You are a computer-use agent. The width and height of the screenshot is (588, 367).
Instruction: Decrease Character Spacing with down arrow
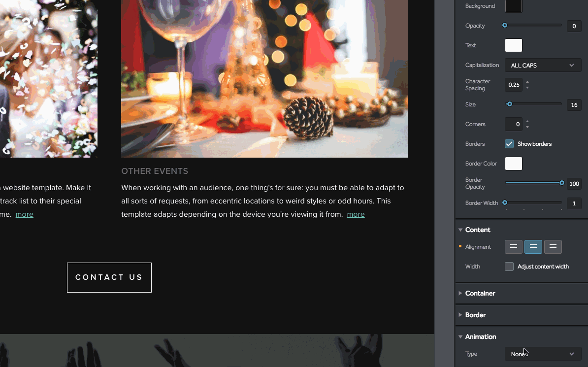(x=527, y=88)
